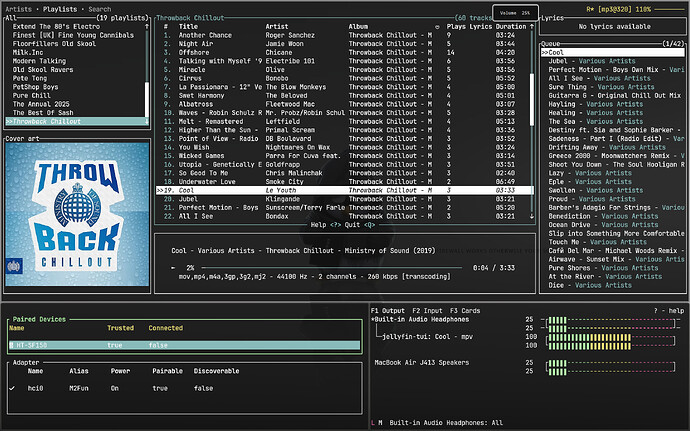Select playlist 'The Annual 2025'
This screenshot has height=431, width=690.
tap(41, 104)
